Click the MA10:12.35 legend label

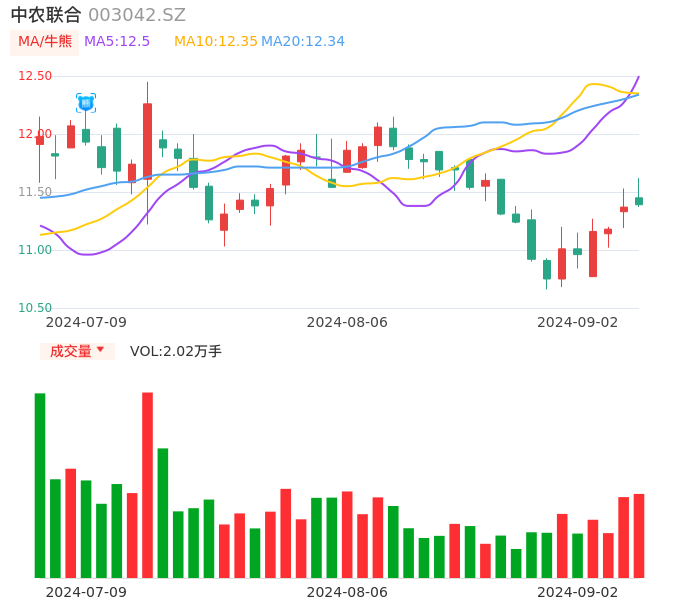coord(216,41)
